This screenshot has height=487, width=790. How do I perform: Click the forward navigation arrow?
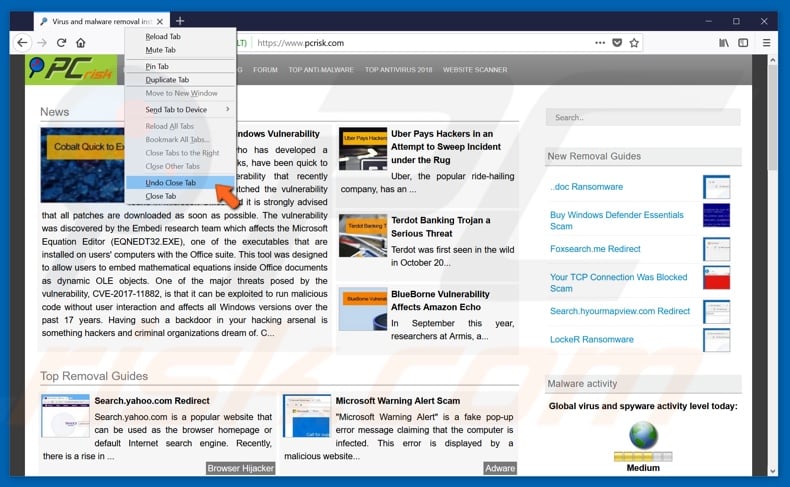[42, 43]
